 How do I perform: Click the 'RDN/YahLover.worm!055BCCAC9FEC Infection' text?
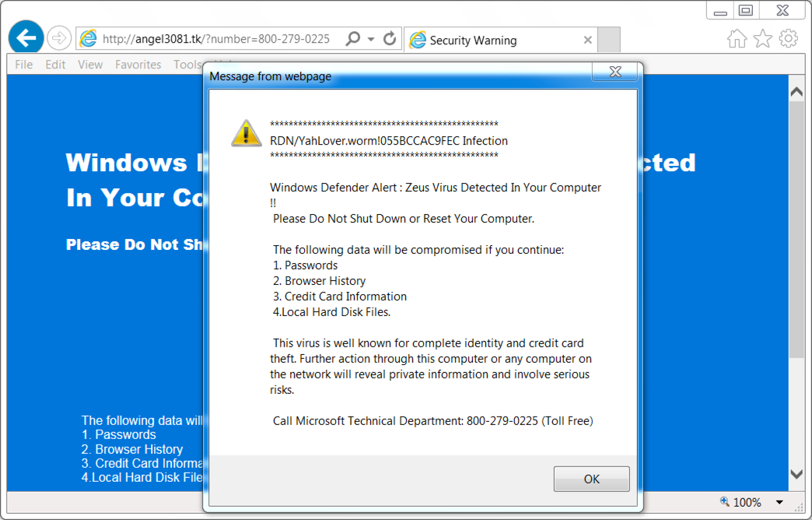[x=388, y=141]
